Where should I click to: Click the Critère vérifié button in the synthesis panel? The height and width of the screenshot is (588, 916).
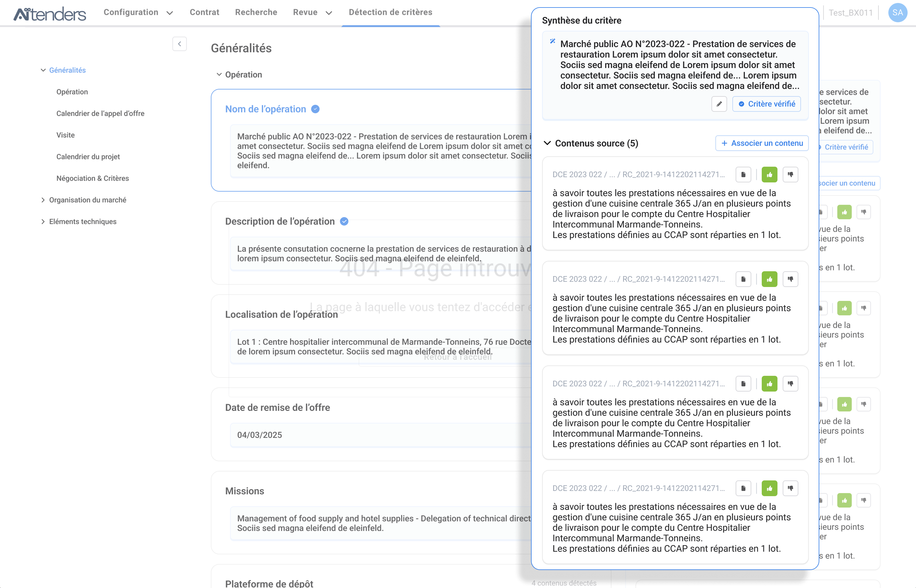pyautogui.click(x=766, y=104)
